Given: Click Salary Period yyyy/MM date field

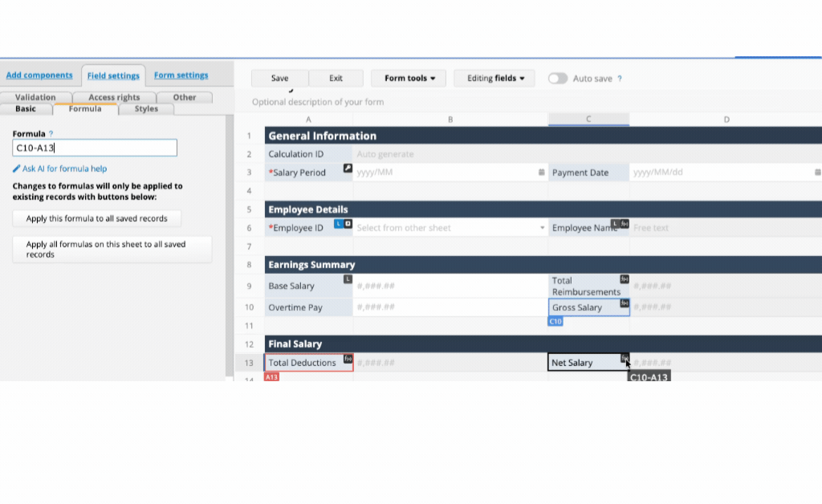Looking at the screenshot, I should pos(450,173).
